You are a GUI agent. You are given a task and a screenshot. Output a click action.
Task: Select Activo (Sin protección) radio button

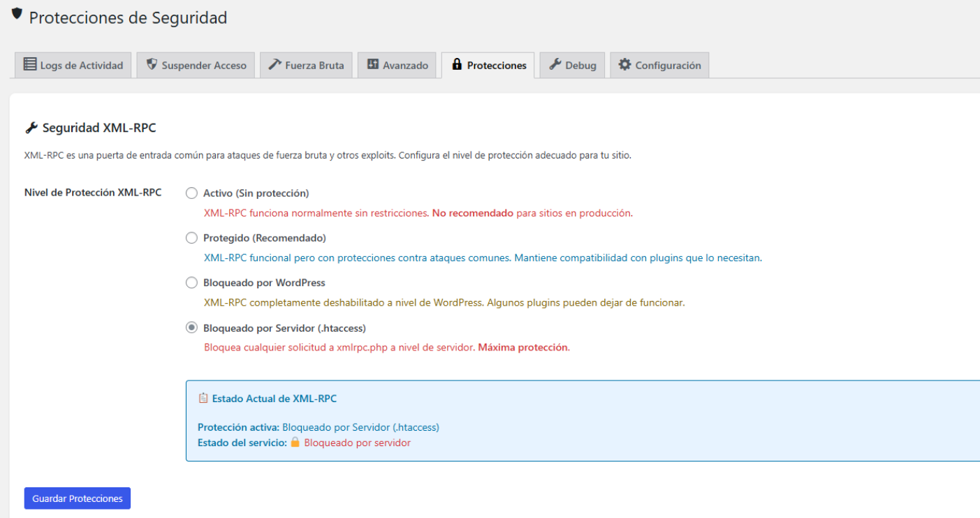click(191, 193)
